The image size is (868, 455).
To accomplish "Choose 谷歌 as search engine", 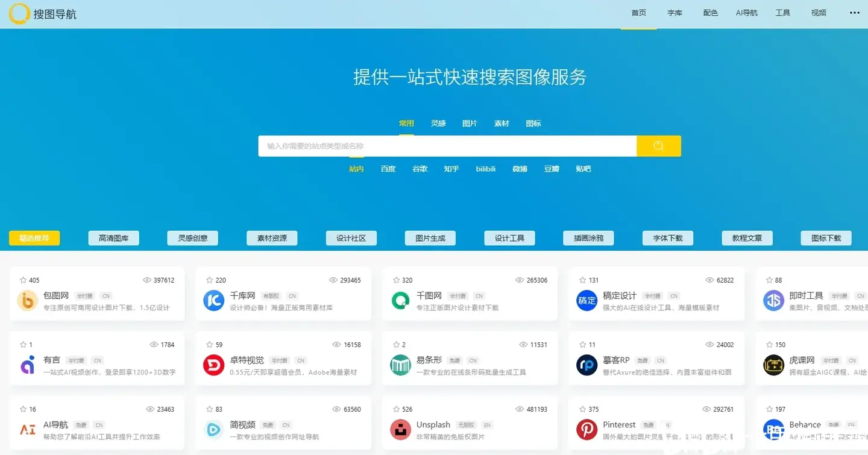I will (420, 169).
